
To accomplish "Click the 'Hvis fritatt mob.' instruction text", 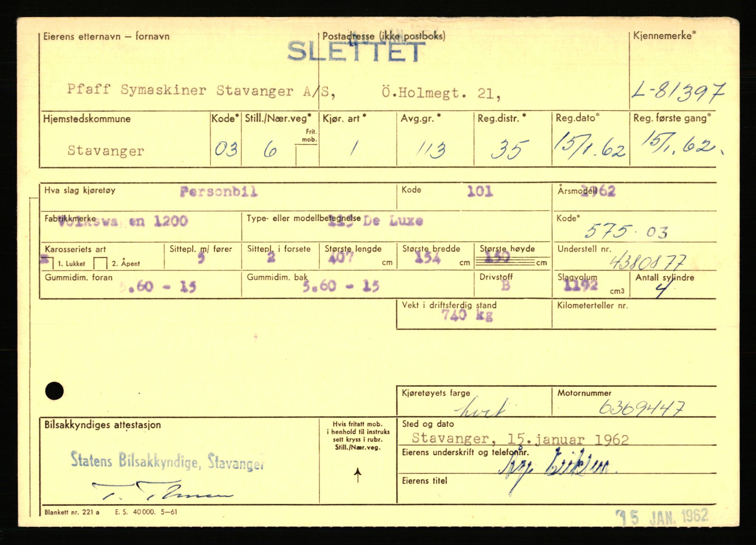I will [358, 436].
